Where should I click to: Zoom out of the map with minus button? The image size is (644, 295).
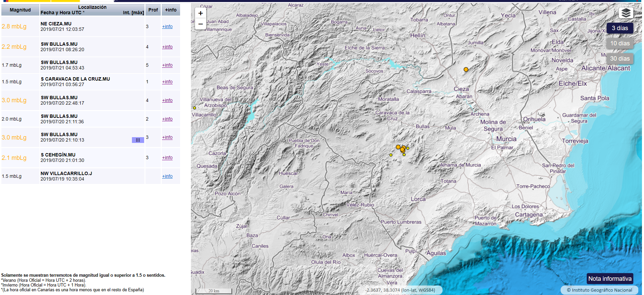click(x=200, y=24)
